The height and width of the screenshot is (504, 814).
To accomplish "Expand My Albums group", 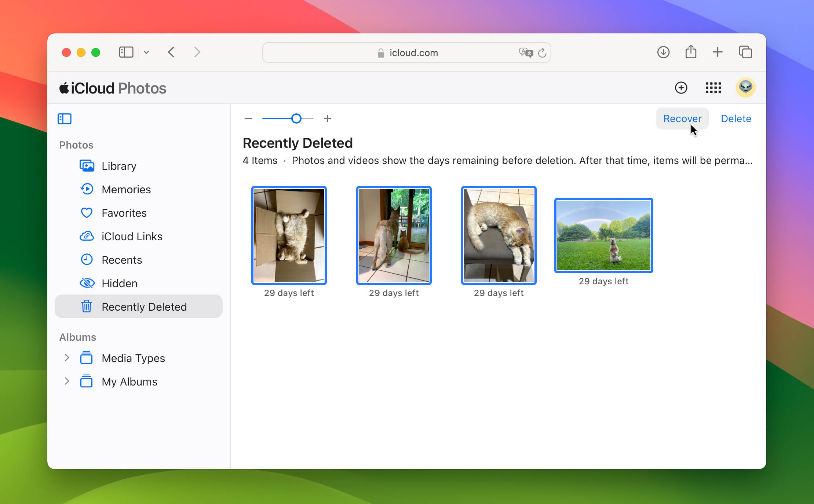I will click(x=66, y=382).
